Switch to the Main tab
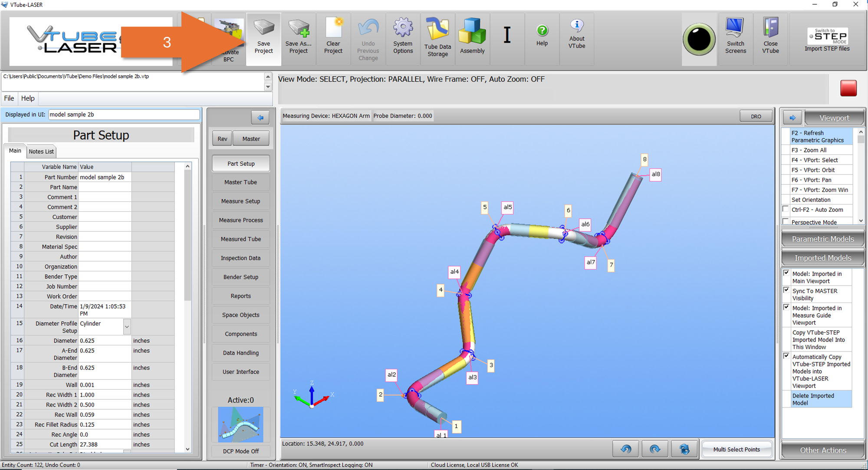Screen dimensions: 868x470 [x=15, y=151]
